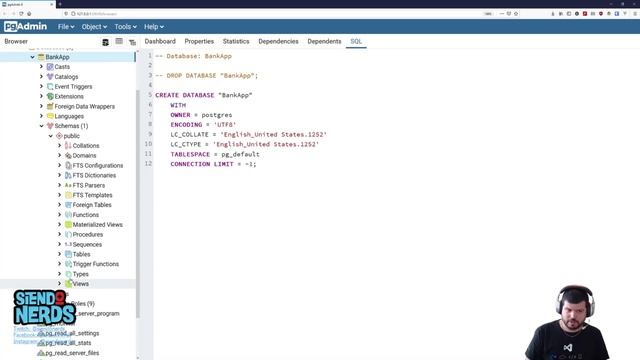Select the Trigger Functions label
Image resolution: width=640 pixels, height=360 pixels.
click(x=96, y=264)
